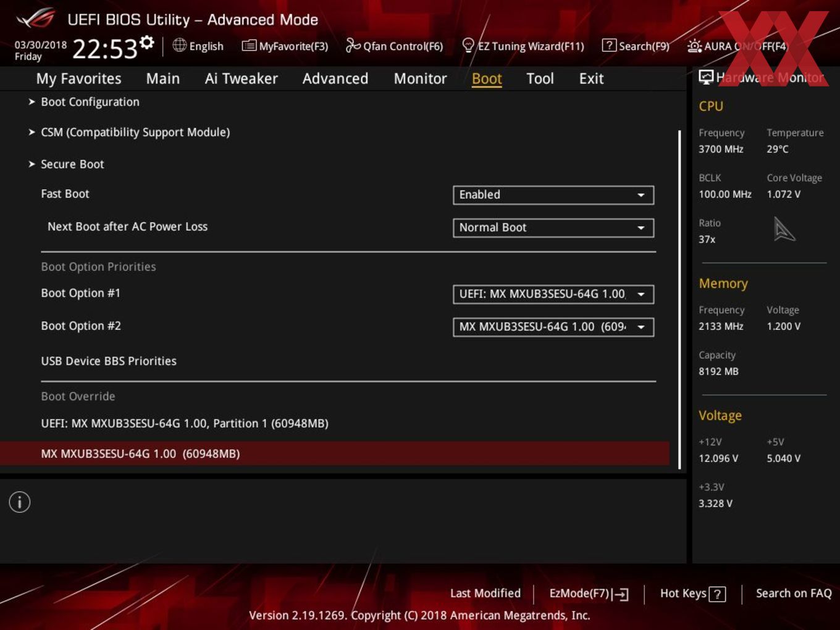
Task: Open Exit tab
Action: (591, 78)
